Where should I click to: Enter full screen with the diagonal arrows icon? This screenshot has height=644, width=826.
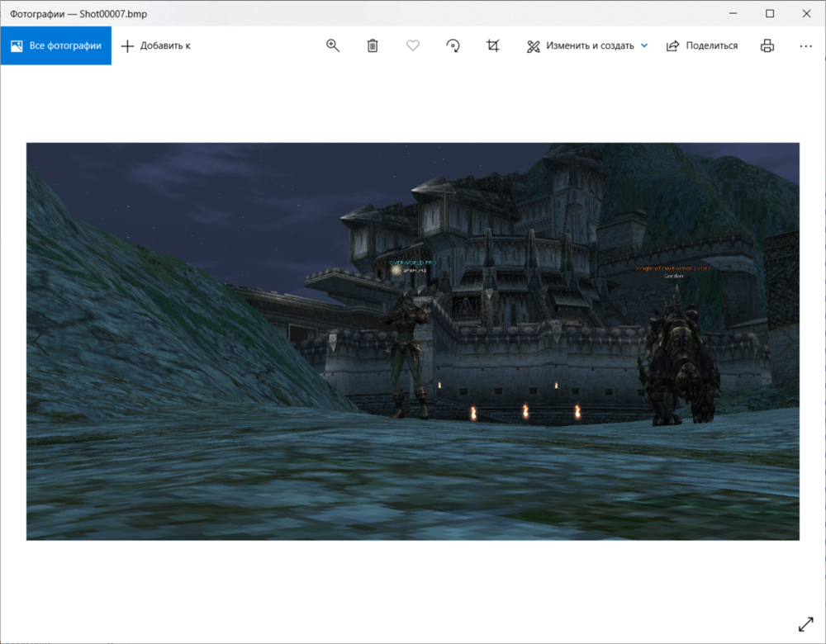[x=806, y=624]
